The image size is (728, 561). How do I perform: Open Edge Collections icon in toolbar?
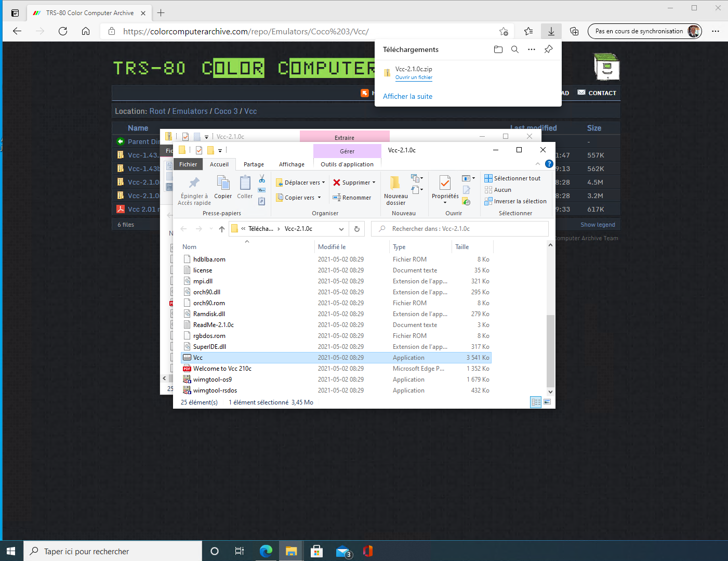(x=574, y=31)
